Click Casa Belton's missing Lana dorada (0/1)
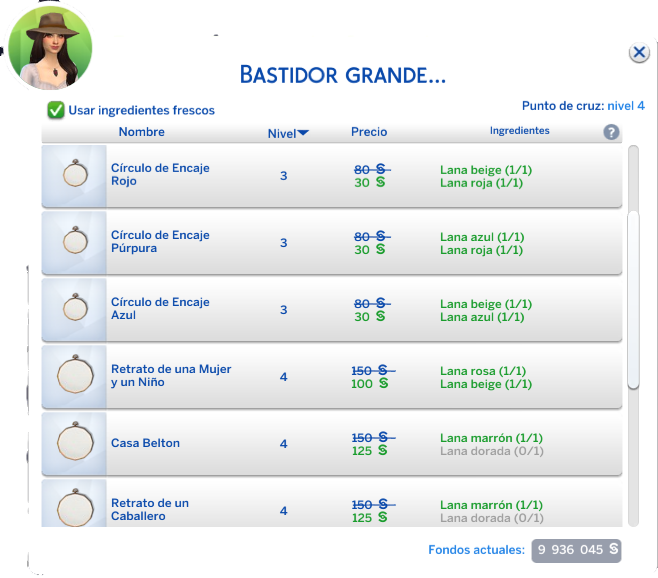Image resolution: width=658 pixels, height=578 pixels. pos(492,451)
